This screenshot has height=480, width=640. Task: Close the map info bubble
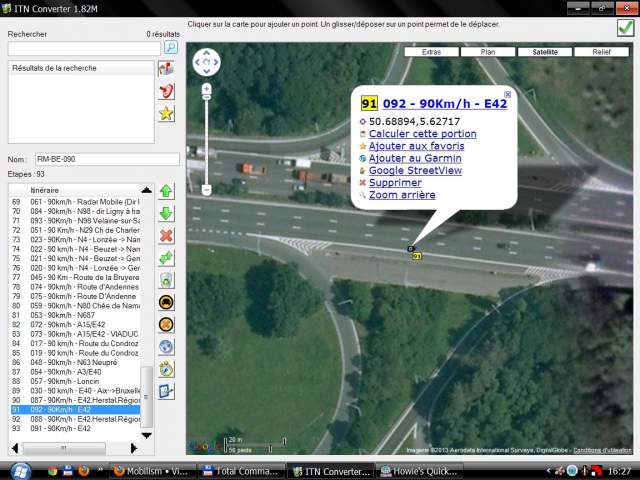pos(507,95)
